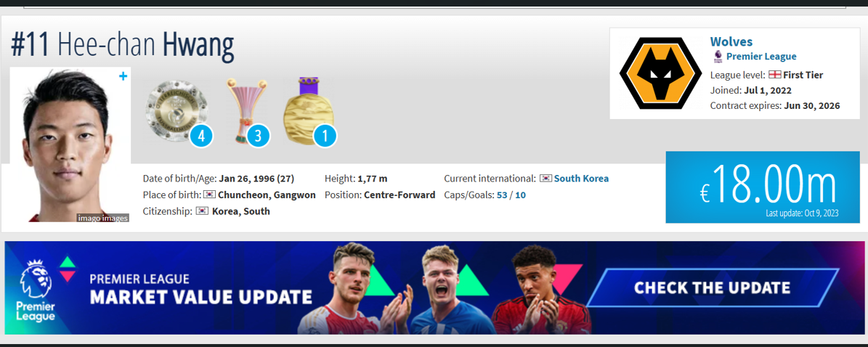Open the silver league champion plate trophy
The image size is (868, 347).
(177, 110)
